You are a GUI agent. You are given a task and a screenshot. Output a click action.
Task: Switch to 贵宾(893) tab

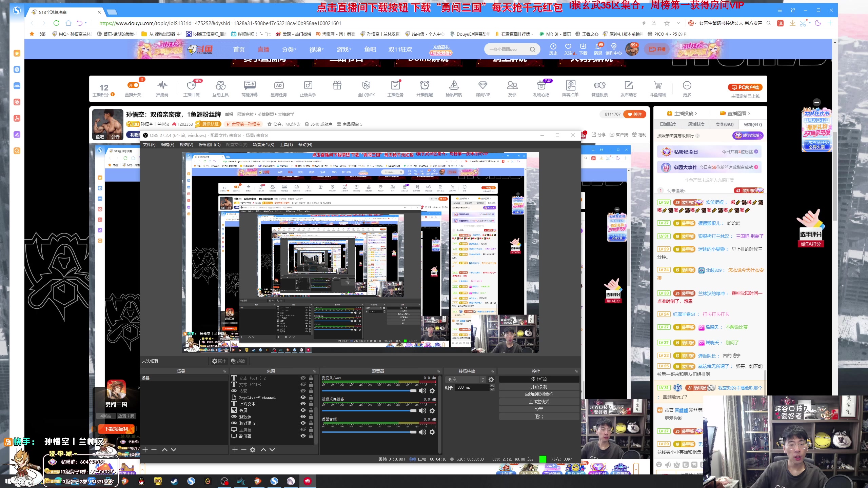[x=725, y=124]
